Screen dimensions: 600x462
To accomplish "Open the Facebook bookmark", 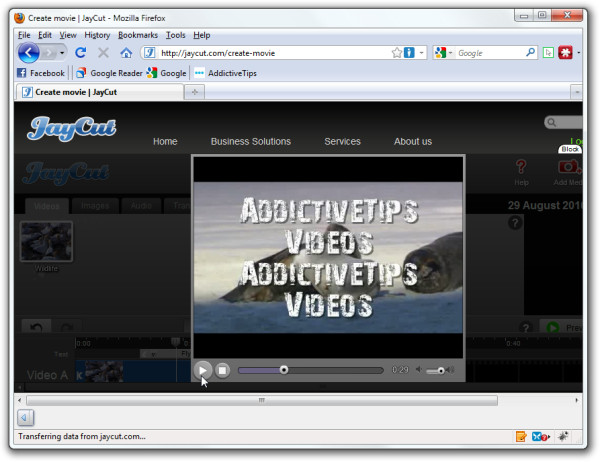I will (x=41, y=73).
